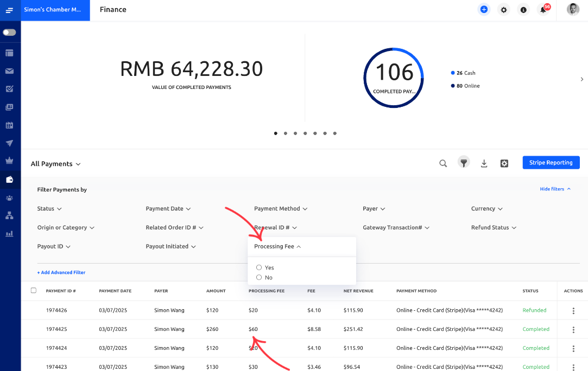Screen dimensions: 588x371
Task: Open the table column settings icon
Action: [504, 163]
